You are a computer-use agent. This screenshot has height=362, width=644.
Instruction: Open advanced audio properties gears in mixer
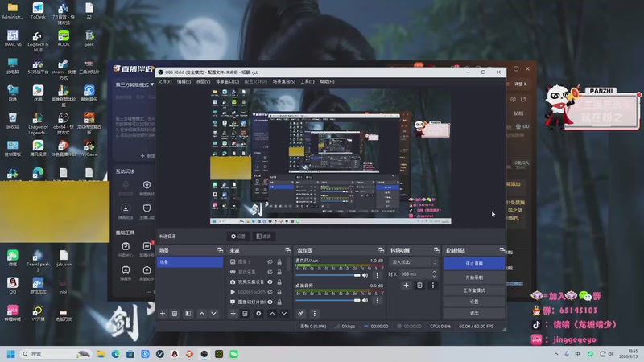[x=301, y=314]
